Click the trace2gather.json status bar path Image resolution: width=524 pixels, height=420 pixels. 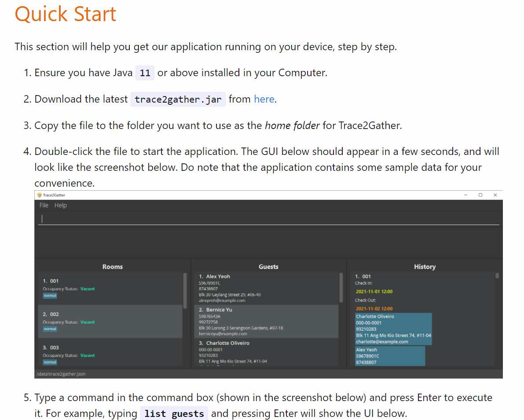coord(61,374)
